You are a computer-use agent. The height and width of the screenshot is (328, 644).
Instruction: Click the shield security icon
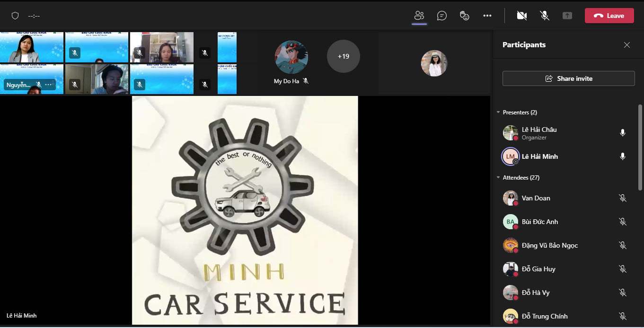[15, 16]
